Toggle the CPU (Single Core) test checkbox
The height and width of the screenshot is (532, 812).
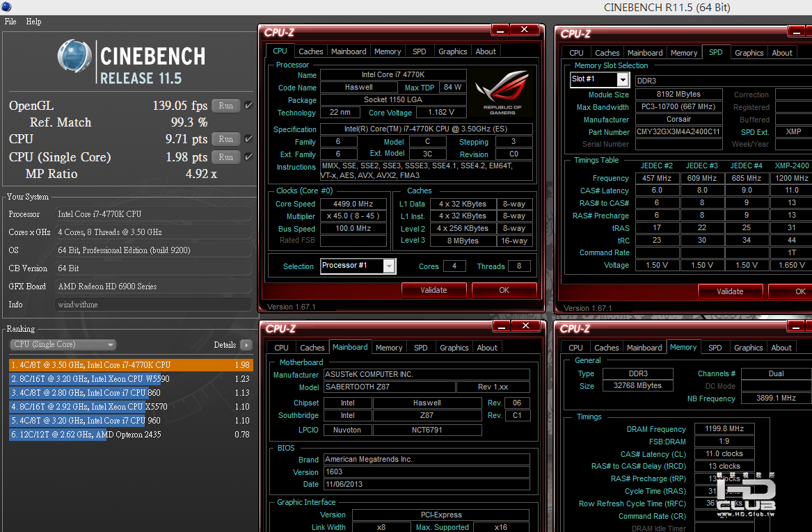tap(248, 157)
